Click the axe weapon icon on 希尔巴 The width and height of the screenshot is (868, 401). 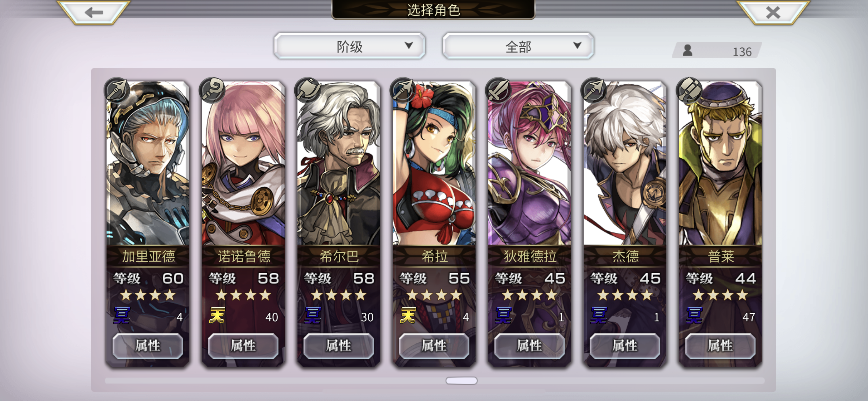coord(307,90)
